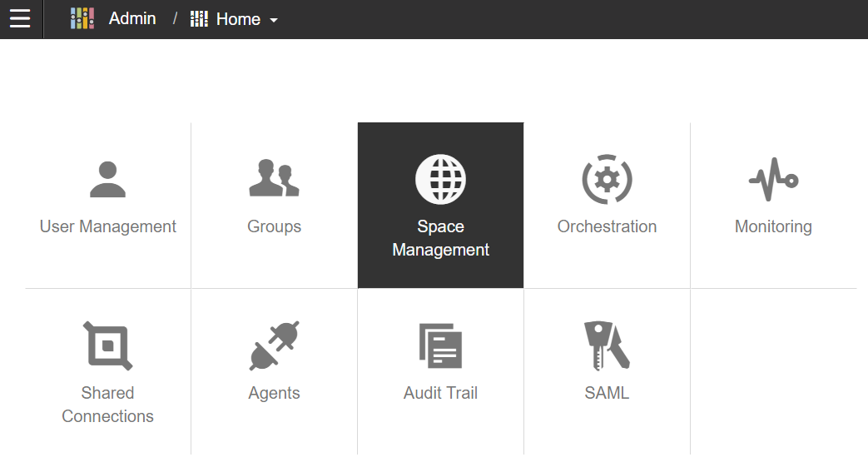Open Groups via the people icon
This screenshot has height=467, width=868.
pos(274,178)
